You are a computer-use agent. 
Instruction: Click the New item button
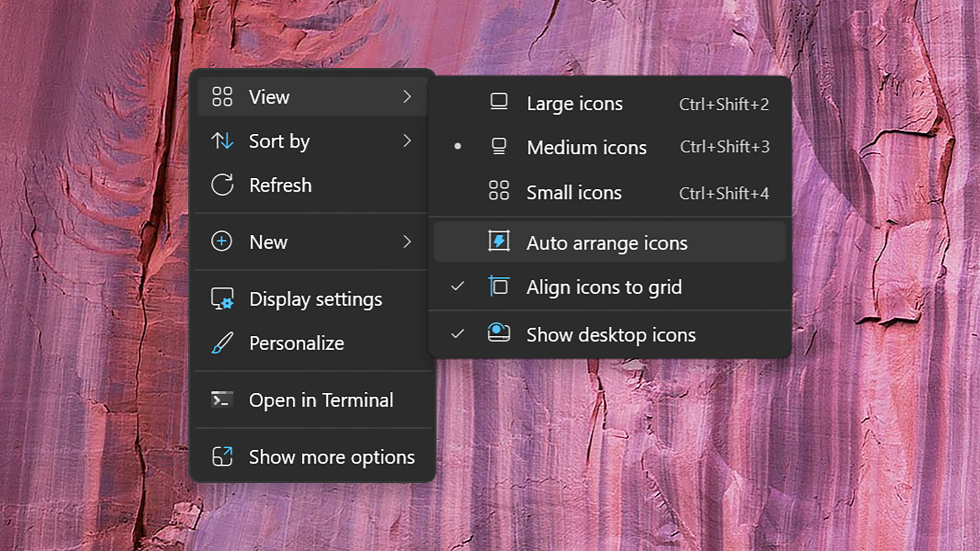[x=313, y=241]
